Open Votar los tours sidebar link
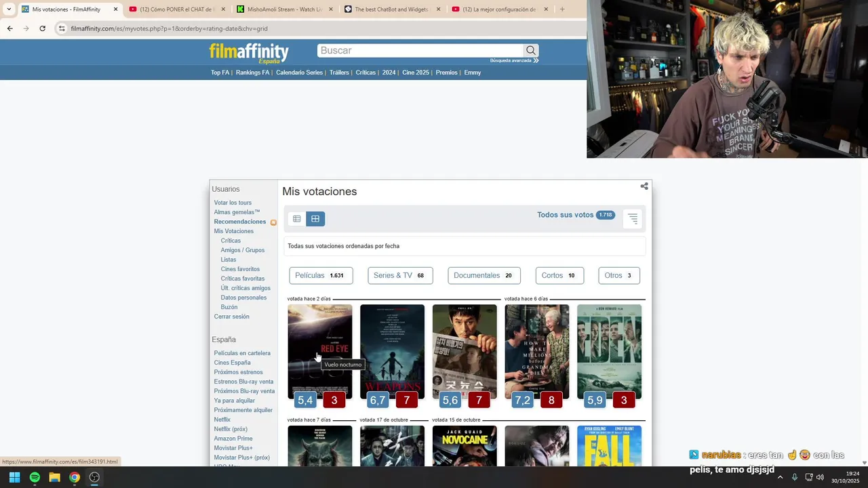Screen dimensions: 868x488 pyautogui.click(x=233, y=203)
